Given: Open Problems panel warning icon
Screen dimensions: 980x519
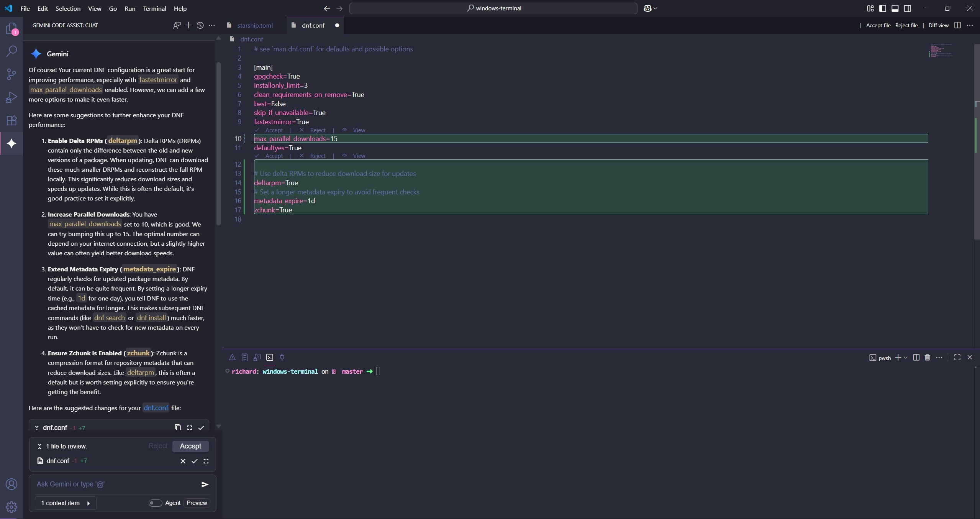Looking at the screenshot, I should [232, 357].
